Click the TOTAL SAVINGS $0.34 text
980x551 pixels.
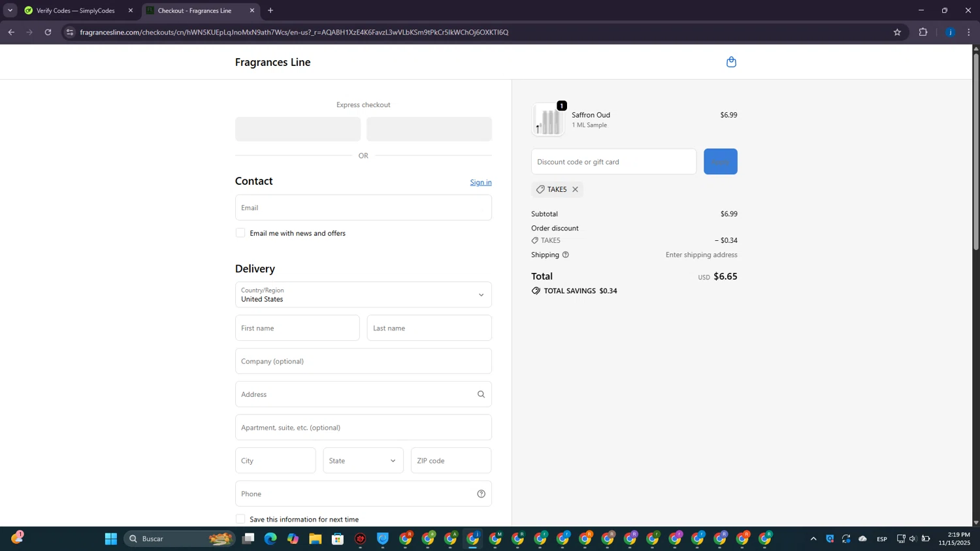click(580, 291)
